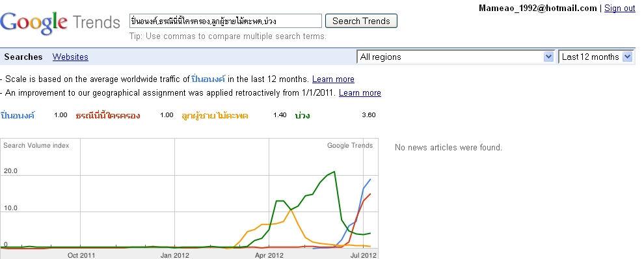Click the blue ปิ่นอนงค์ legend term
The height and width of the screenshot is (259, 644).
pos(18,115)
